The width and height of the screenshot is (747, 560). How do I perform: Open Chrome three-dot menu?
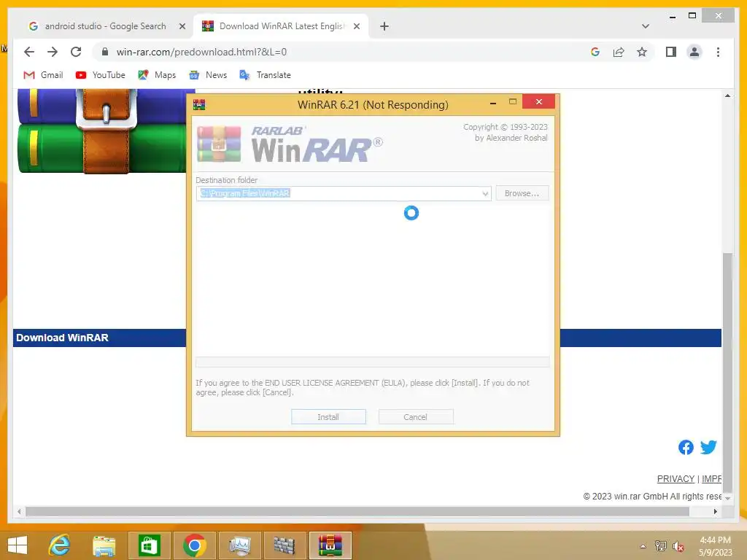(x=718, y=52)
